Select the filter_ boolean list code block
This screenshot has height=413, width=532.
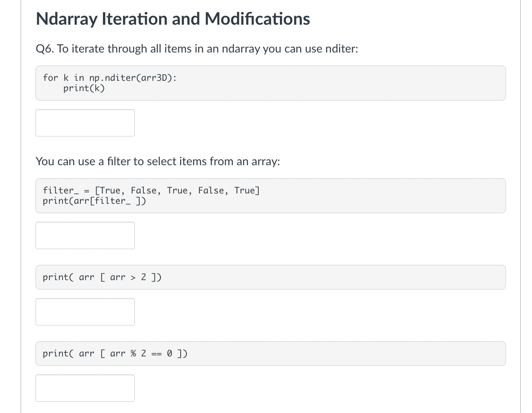[x=270, y=195]
